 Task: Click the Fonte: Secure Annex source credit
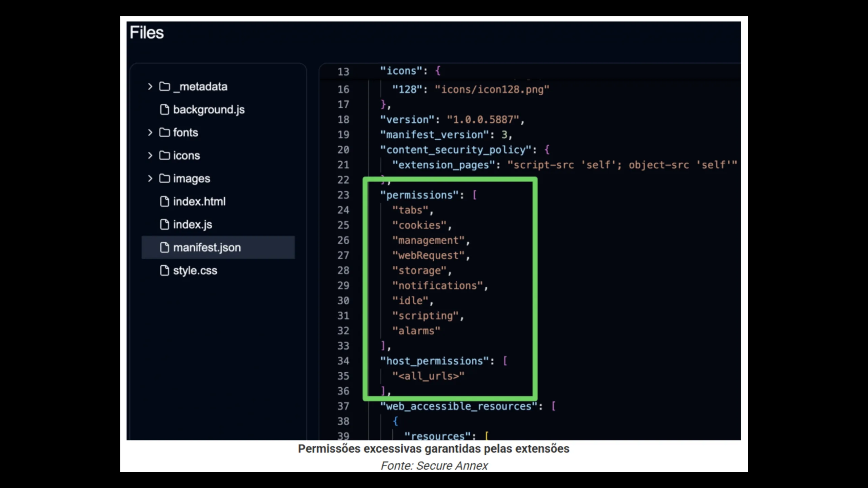click(x=434, y=466)
